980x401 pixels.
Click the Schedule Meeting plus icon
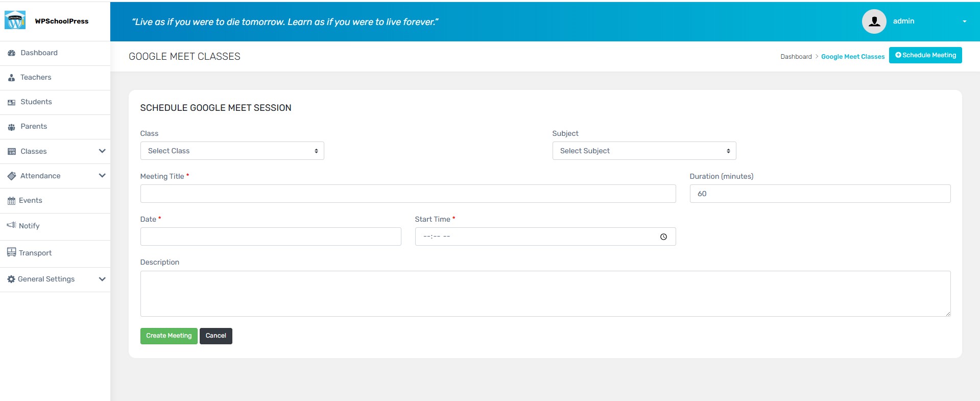pos(898,55)
